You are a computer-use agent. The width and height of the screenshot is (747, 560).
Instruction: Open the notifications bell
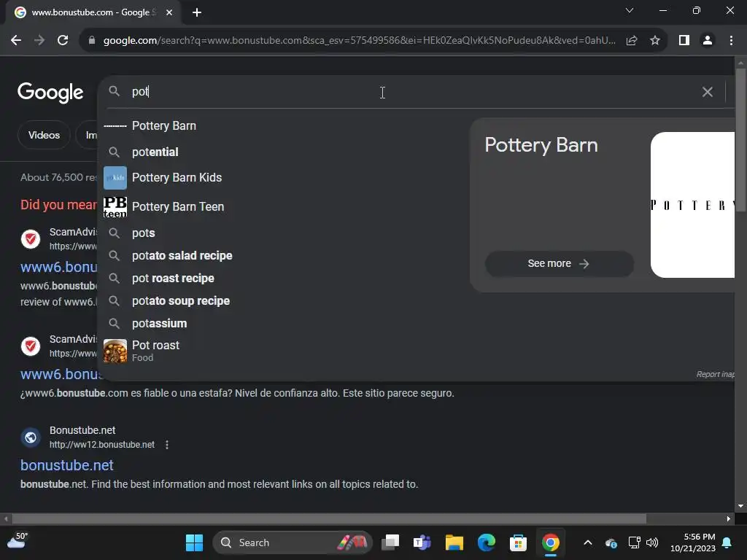tap(727, 542)
